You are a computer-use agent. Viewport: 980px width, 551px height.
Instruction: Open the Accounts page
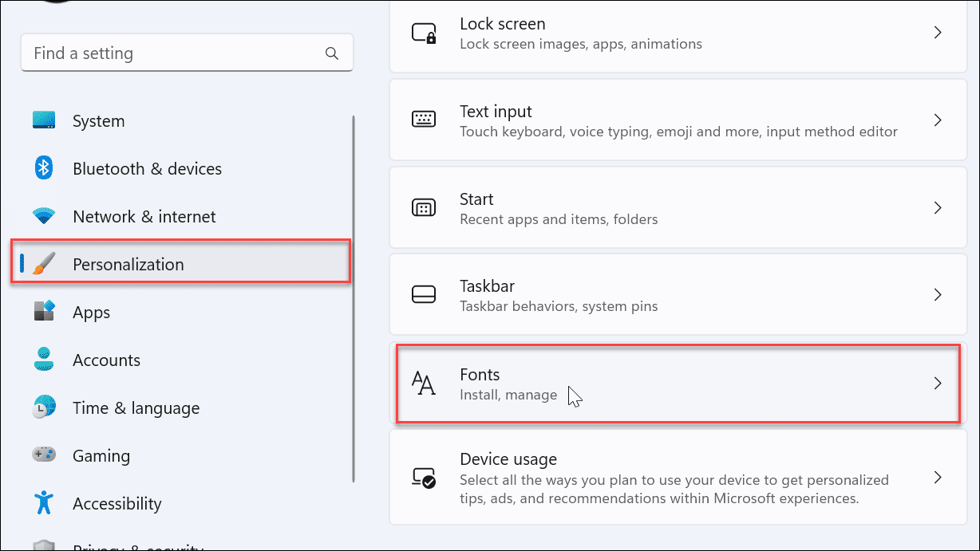pos(106,360)
